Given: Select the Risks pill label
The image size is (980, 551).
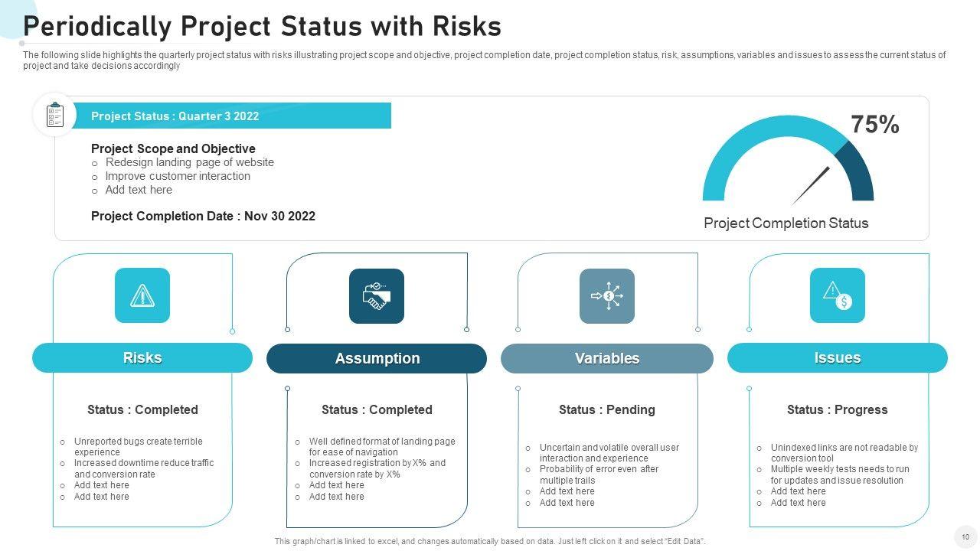Looking at the screenshot, I should point(142,358).
